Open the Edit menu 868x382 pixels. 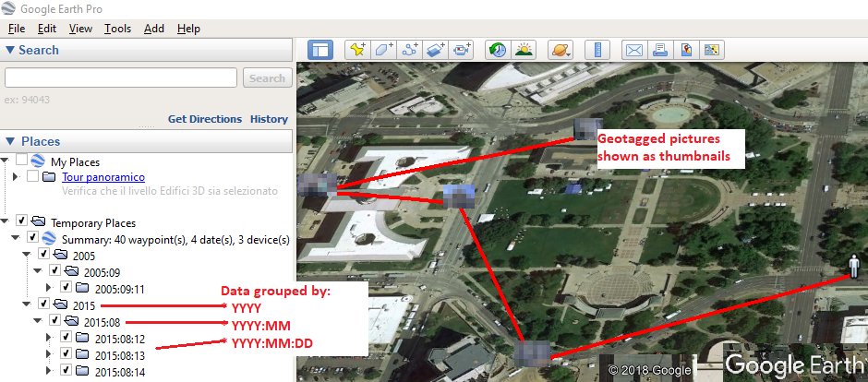pos(47,29)
